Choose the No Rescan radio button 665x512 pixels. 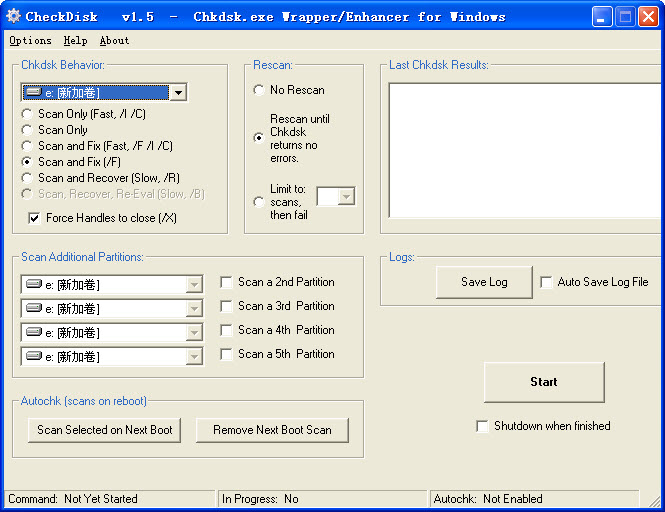pos(260,90)
